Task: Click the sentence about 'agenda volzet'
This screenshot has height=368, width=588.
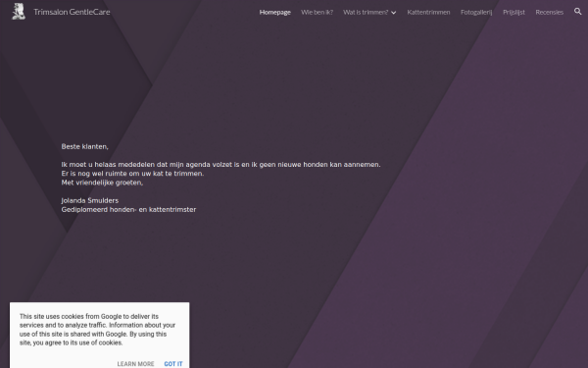Action: [x=220, y=165]
